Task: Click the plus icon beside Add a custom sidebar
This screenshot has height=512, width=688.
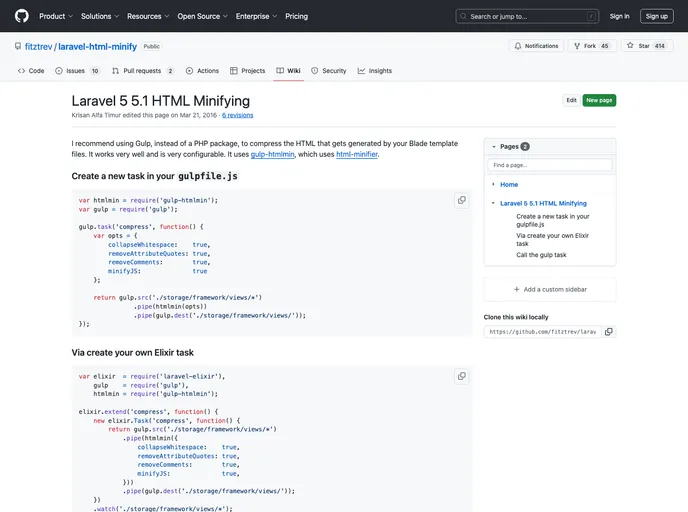Action: (516, 289)
